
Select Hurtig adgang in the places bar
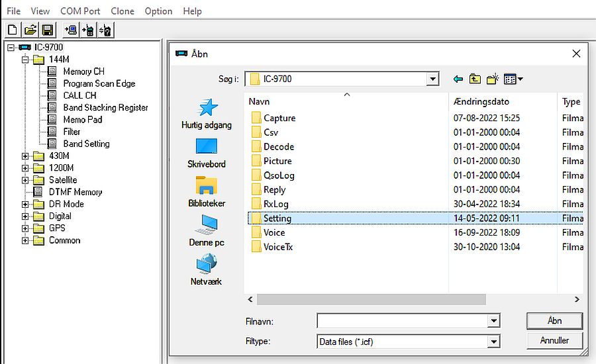click(207, 114)
